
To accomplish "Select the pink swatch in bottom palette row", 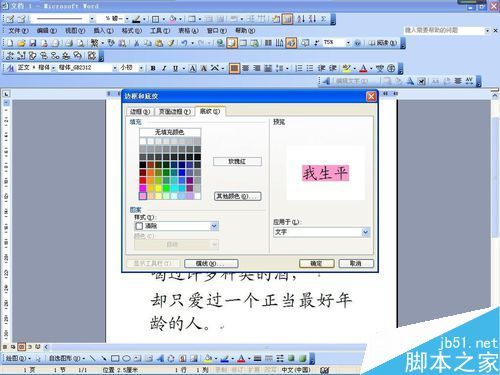I will point(143,196).
